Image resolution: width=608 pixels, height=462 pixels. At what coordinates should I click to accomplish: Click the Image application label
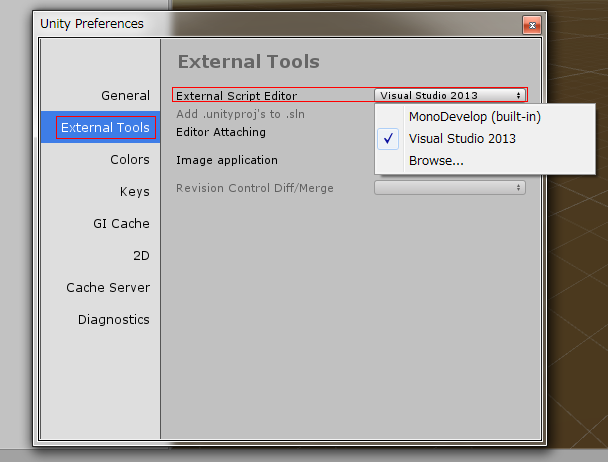point(227,160)
